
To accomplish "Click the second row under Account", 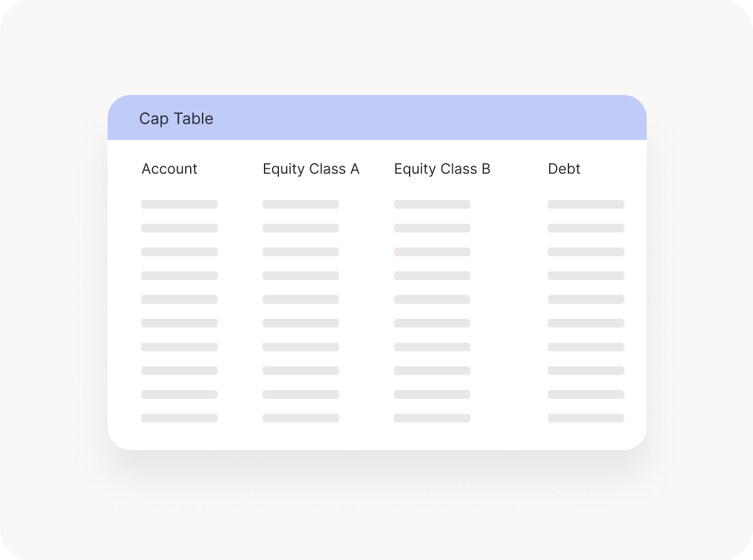I will 179,228.
